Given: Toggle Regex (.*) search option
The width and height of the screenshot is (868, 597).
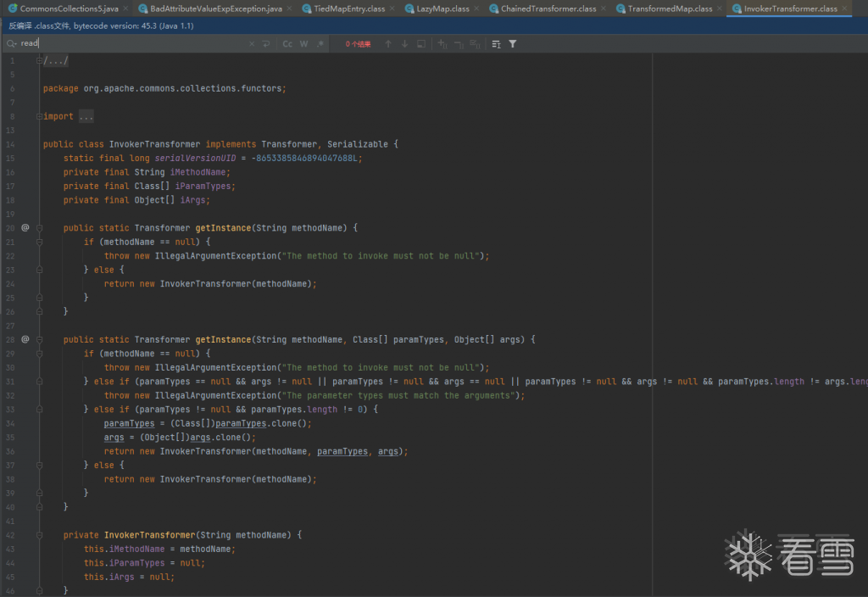Looking at the screenshot, I should pyautogui.click(x=320, y=44).
